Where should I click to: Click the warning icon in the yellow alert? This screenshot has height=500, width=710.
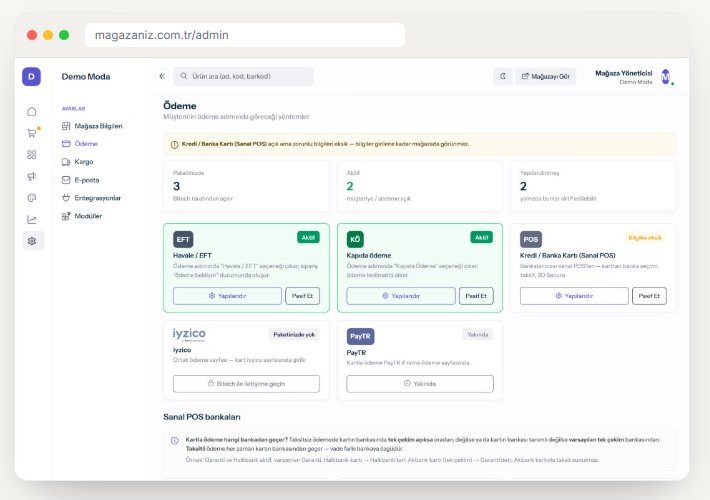tap(174, 144)
